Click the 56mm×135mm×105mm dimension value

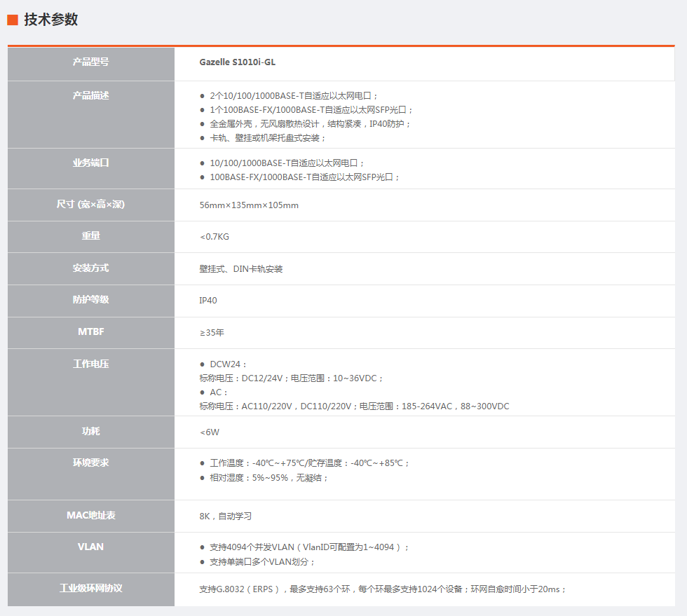[x=249, y=205]
